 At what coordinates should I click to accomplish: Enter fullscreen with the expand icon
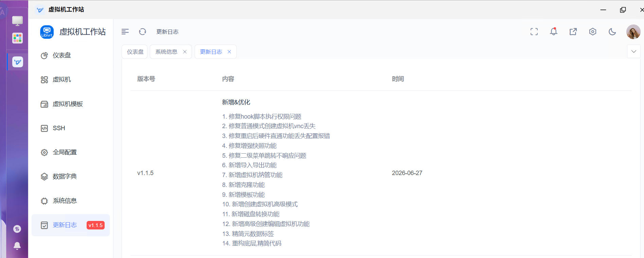[534, 32]
